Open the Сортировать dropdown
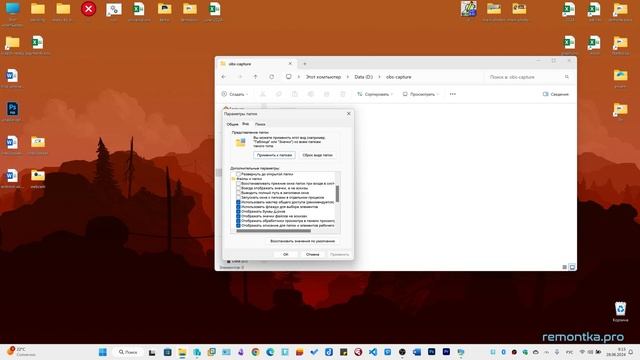Screen dimensions: 640x360 pyautogui.click(x=375, y=94)
